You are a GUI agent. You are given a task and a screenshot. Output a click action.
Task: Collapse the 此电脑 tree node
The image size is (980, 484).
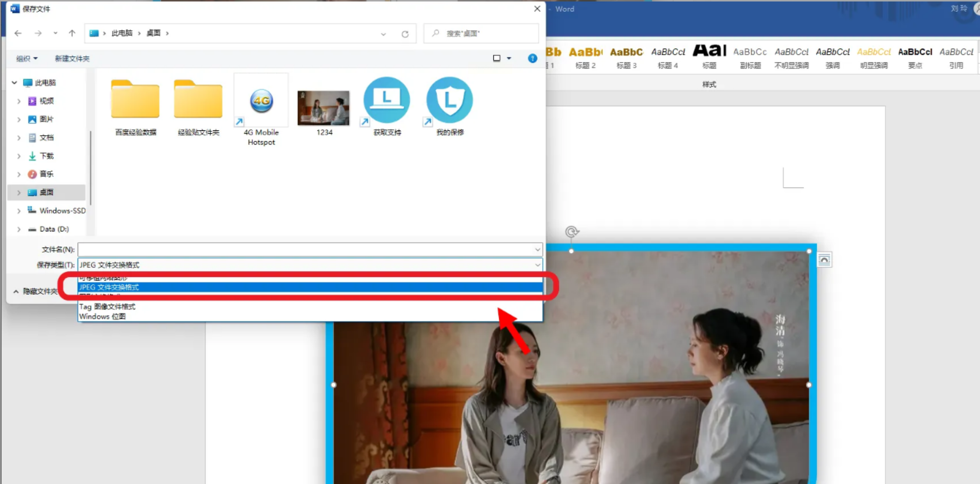click(14, 83)
